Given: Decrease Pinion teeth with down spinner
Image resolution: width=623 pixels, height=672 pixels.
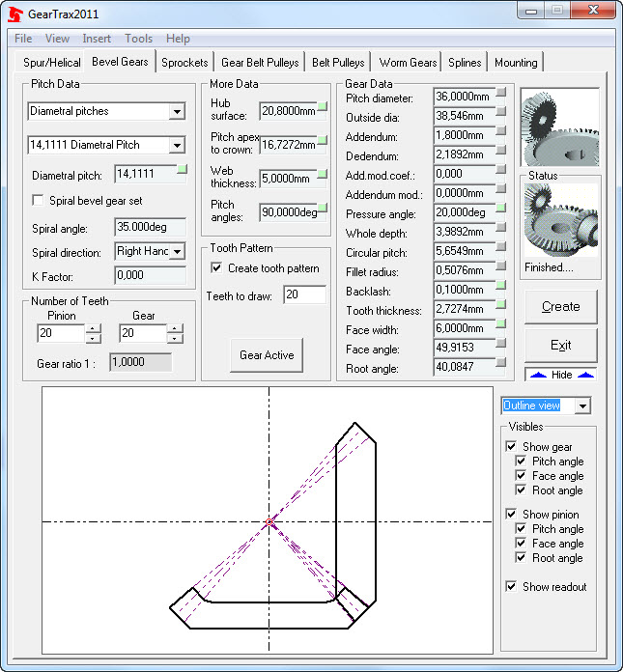Looking at the screenshot, I should point(93,338).
